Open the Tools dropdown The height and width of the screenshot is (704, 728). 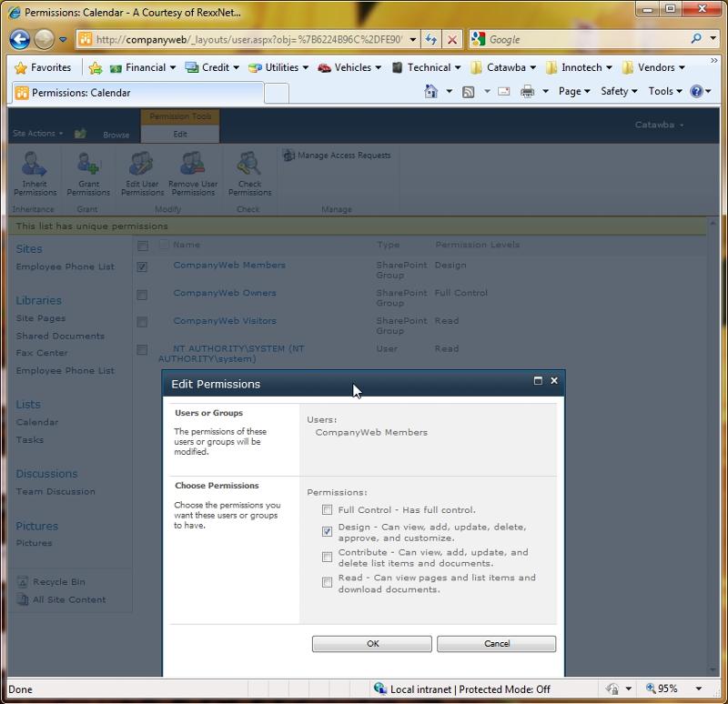(663, 92)
